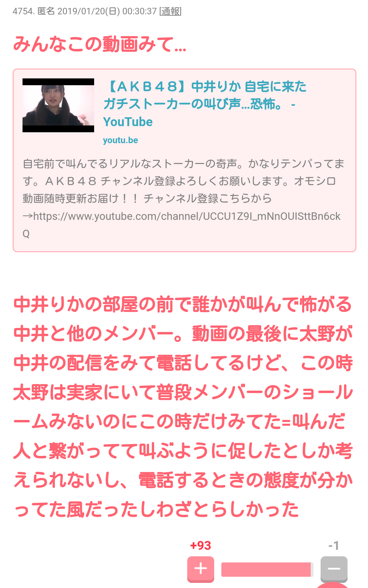Image resolution: width=368 pixels, height=588 pixels.
Task: Open the 中井りか video thumbnail
Action: point(58,105)
